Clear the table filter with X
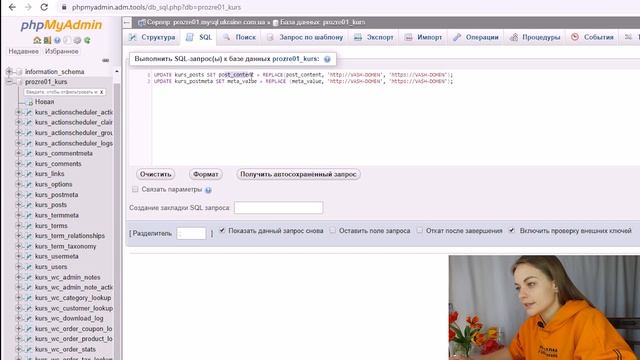 tap(102, 92)
